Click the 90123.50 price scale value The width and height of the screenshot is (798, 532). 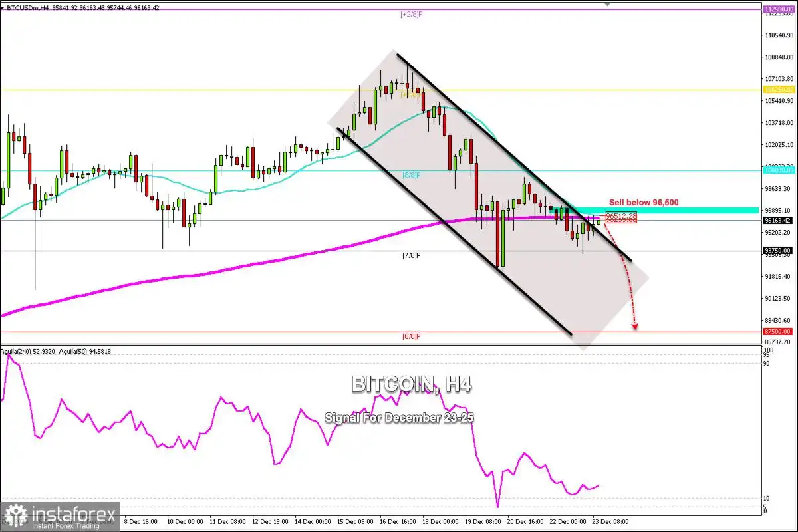coord(779,298)
